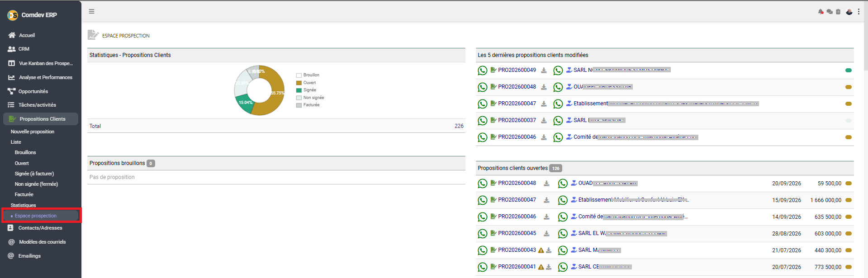
Task: Click leftmost WhatsApp icon in PRO202600045 row
Action: pos(483,234)
